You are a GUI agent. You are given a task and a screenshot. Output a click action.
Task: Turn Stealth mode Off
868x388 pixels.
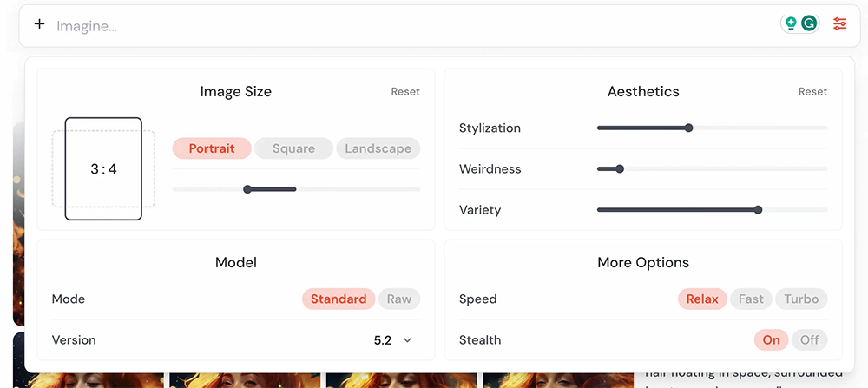pyautogui.click(x=809, y=339)
